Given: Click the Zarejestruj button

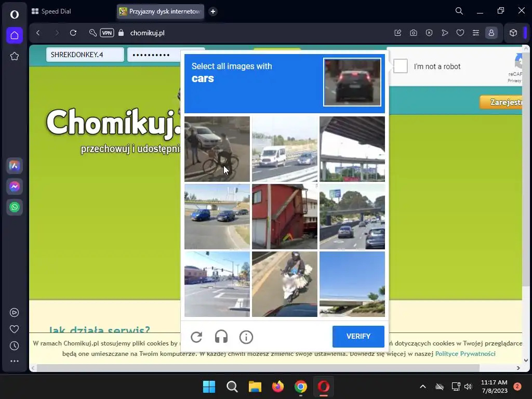Looking at the screenshot, I should pyautogui.click(x=501, y=102).
